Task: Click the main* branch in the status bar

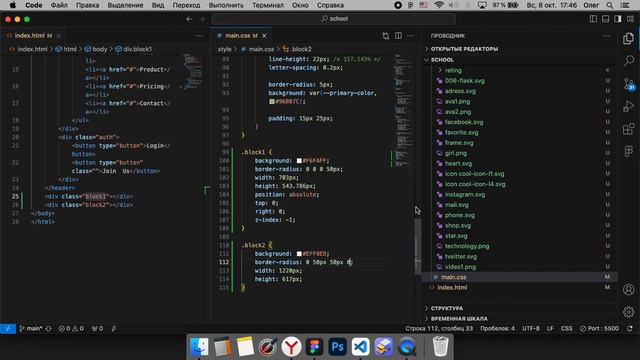Action: point(31,329)
